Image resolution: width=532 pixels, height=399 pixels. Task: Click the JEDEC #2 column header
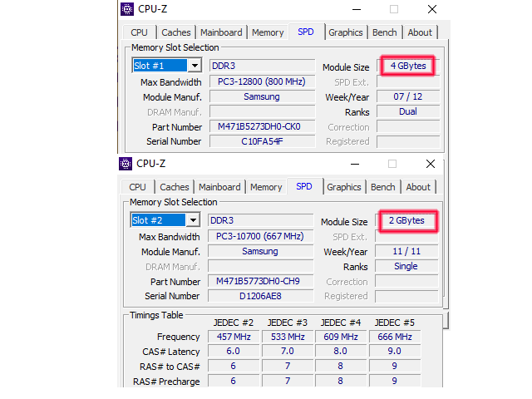point(234,323)
